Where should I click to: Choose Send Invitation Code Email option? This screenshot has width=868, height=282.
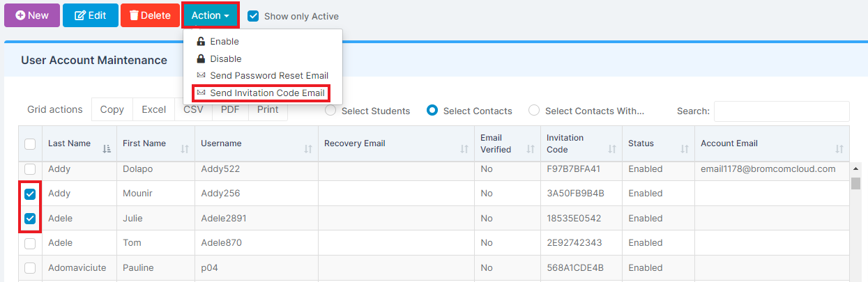(x=263, y=93)
